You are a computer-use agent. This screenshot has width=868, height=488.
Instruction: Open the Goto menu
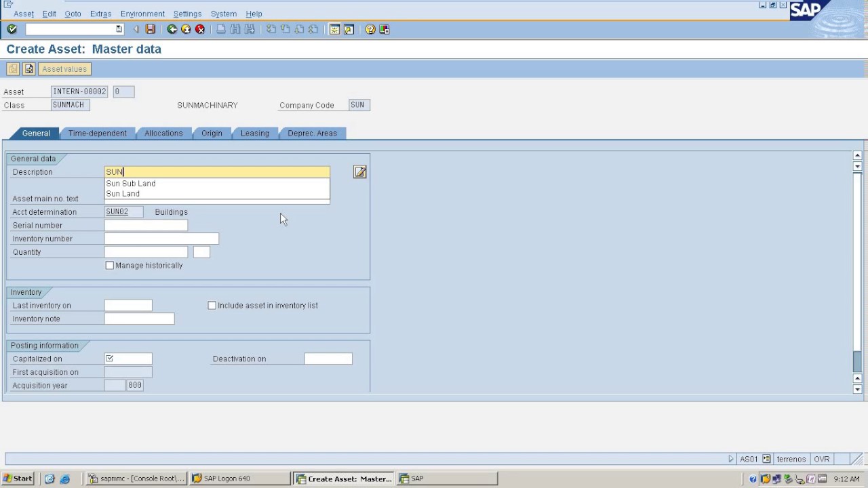73,14
